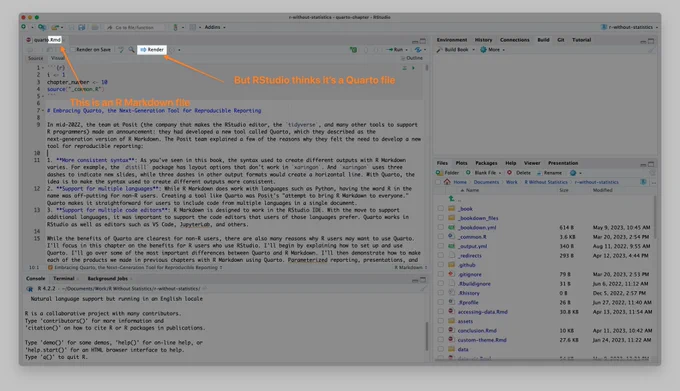Click the Go to file/function field
The height and width of the screenshot is (391, 680).
point(135,27)
